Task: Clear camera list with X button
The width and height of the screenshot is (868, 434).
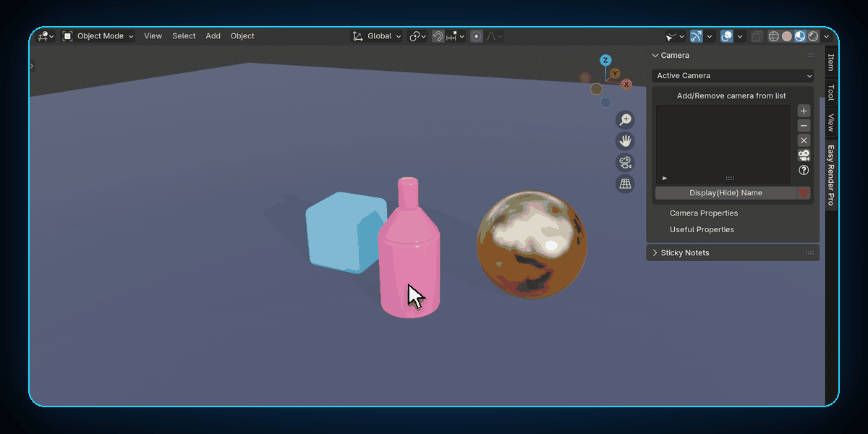Action: click(x=804, y=140)
